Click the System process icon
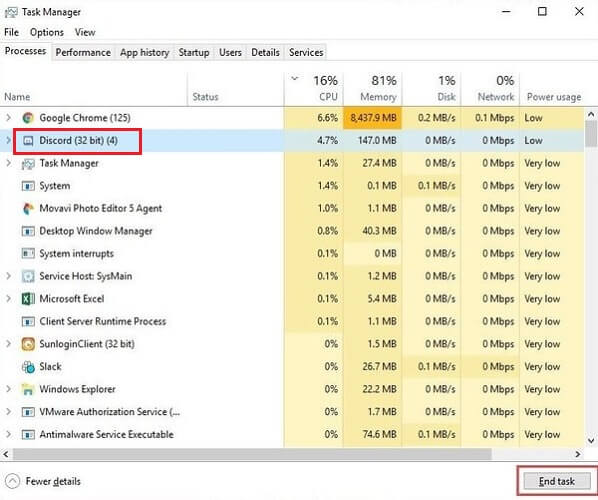This screenshot has width=598, height=500. click(x=28, y=186)
